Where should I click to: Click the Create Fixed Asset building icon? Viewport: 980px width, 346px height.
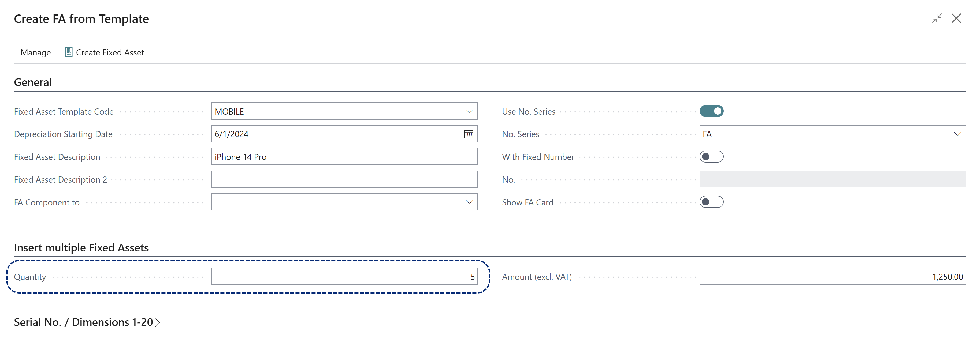pyautogui.click(x=68, y=52)
